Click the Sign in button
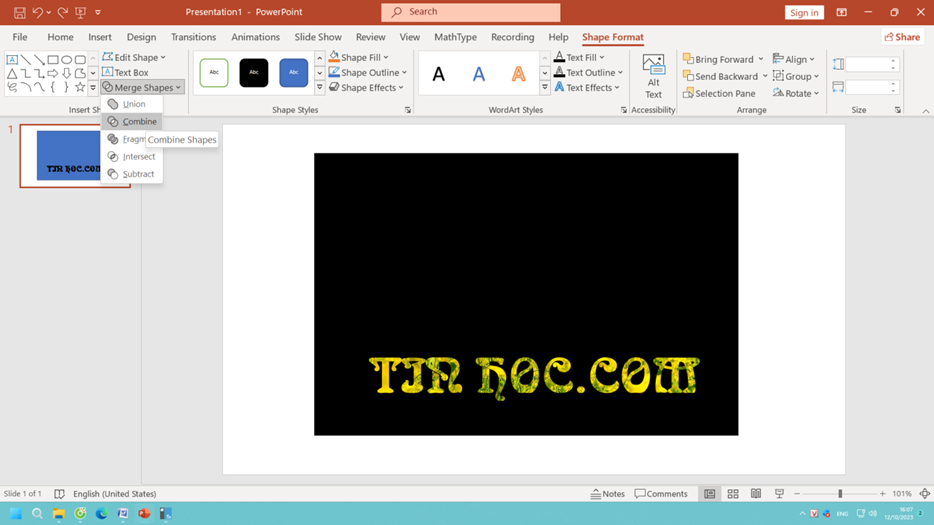934x525 pixels. click(804, 12)
